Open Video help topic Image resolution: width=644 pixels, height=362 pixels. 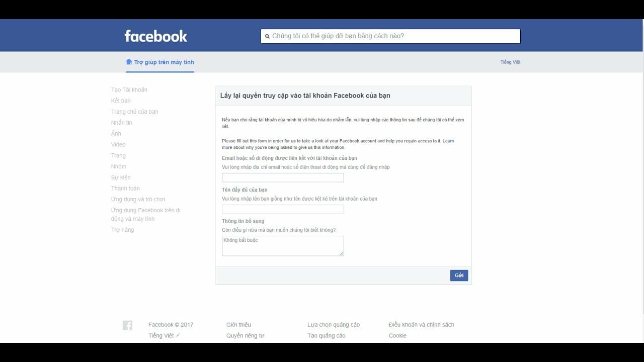tap(118, 145)
